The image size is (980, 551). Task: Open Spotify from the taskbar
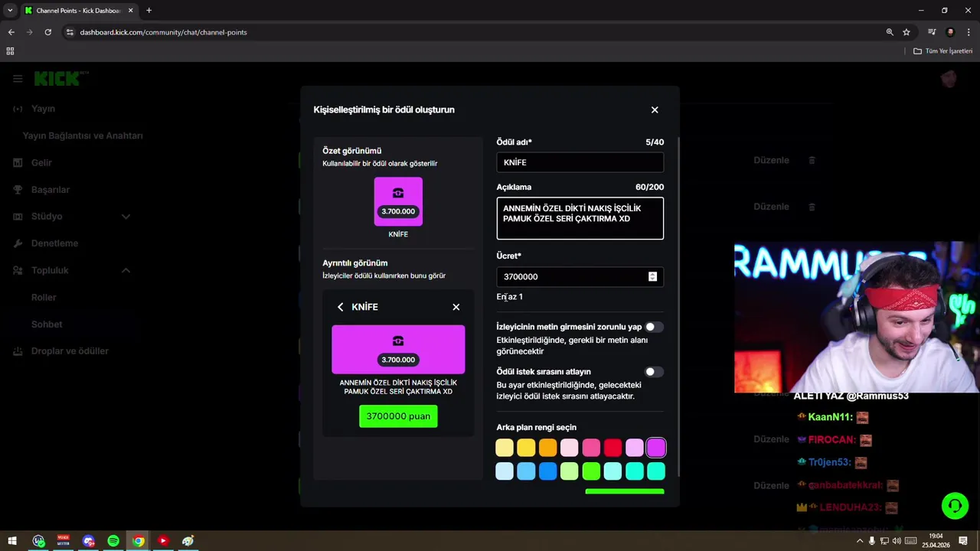[x=113, y=541]
